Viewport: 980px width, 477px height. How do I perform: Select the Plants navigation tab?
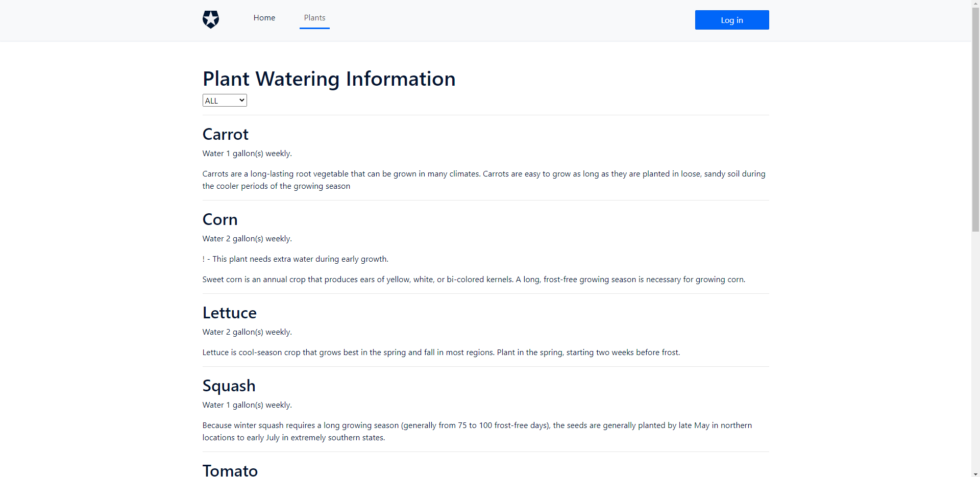(x=314, y=18)
